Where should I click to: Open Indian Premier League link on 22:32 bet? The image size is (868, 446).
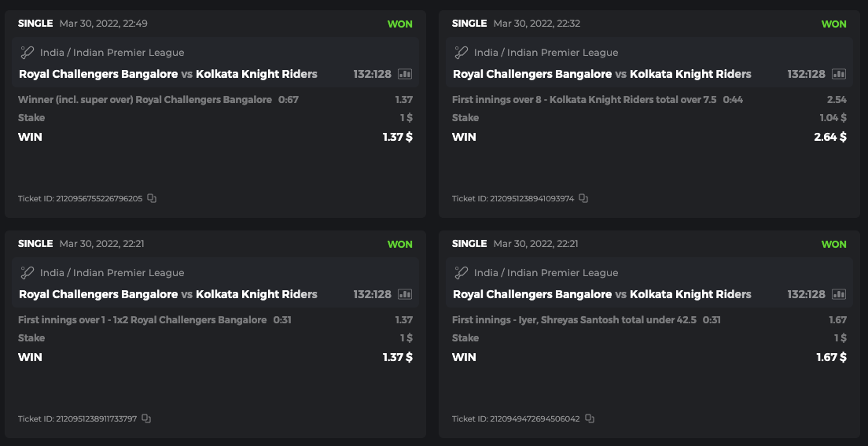(546, 53)
